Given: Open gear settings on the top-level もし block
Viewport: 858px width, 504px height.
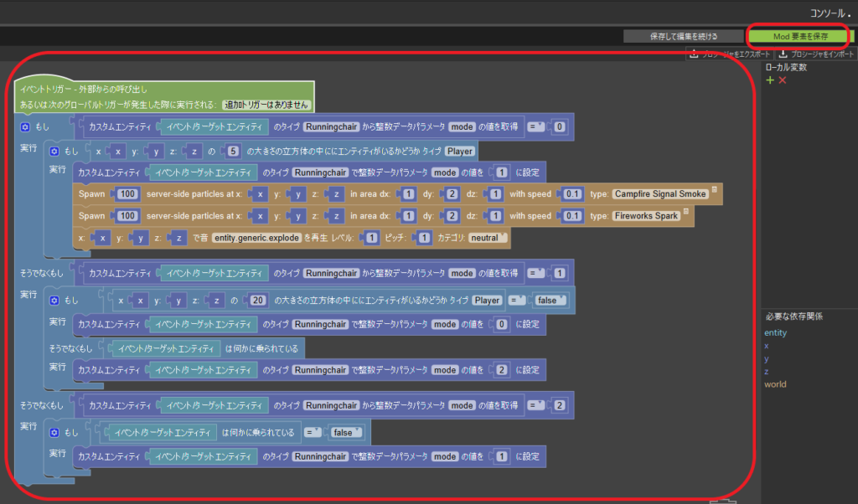Looking at the screenshot, I should [x=25, y=127].
